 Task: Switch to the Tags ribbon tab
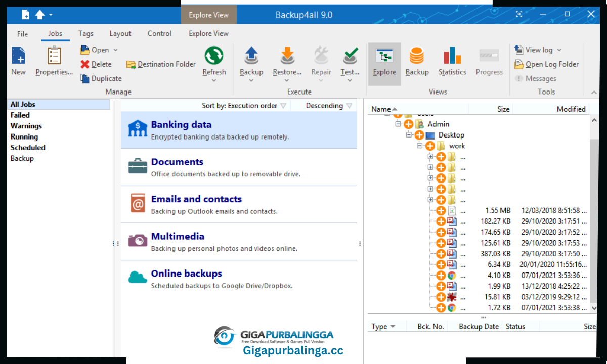pos(86,33)
